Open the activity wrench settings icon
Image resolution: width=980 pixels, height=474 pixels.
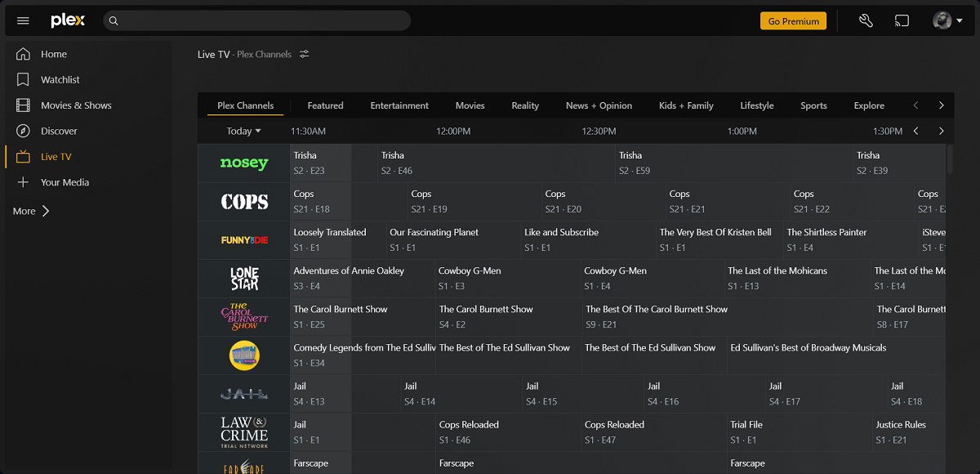tap(866, 20)
